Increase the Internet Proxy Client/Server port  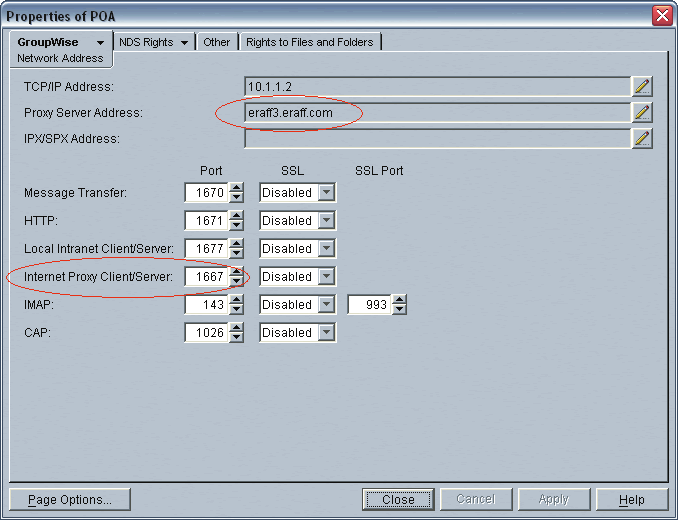[x=236, y=272]
